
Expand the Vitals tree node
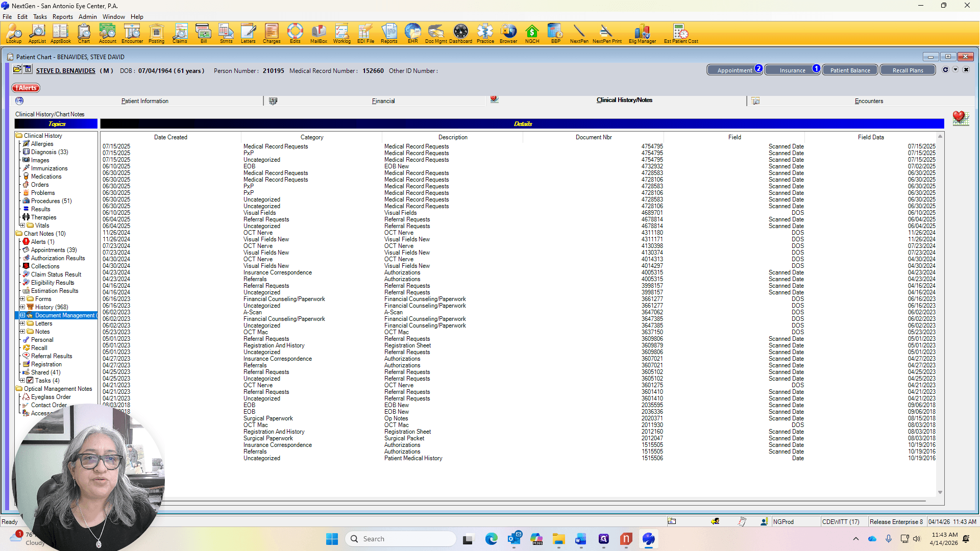pyautogui.click(x=22, y=225)
